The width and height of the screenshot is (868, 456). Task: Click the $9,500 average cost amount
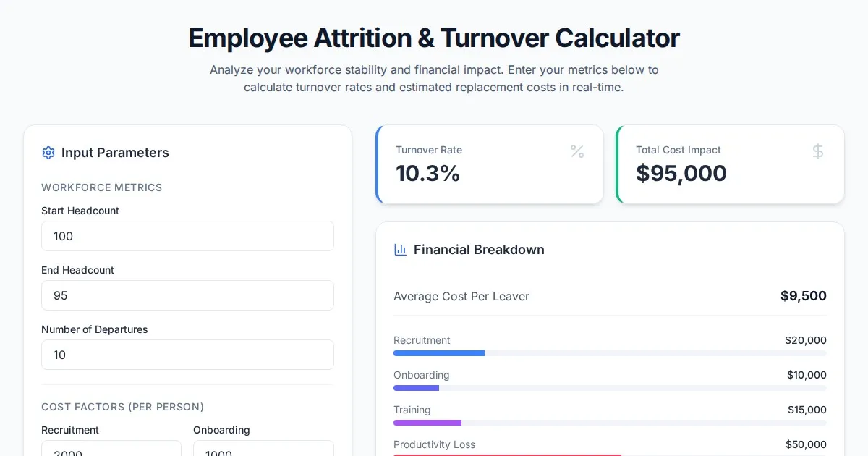point(803,296)
